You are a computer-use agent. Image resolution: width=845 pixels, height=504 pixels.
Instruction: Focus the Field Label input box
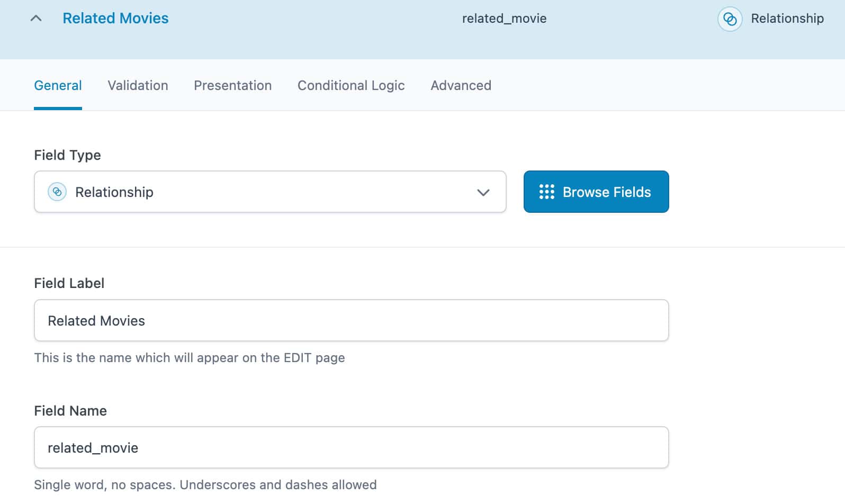[352, 320]
